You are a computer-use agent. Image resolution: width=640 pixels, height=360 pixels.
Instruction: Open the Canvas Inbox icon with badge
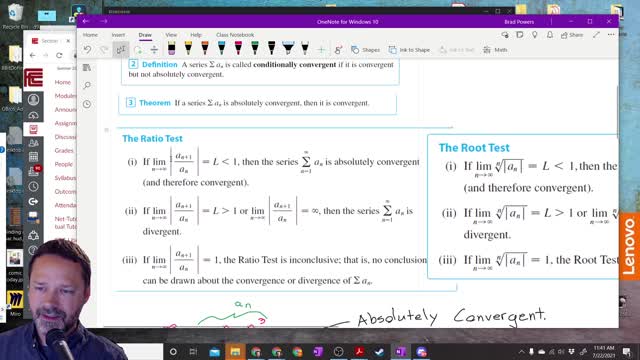[x=34, y=171]
